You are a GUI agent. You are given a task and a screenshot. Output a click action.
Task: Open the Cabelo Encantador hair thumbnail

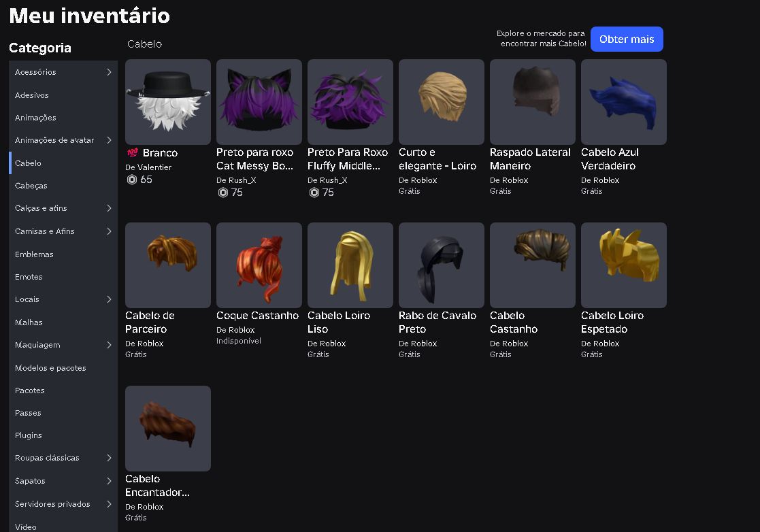click(x=167, y=429)
